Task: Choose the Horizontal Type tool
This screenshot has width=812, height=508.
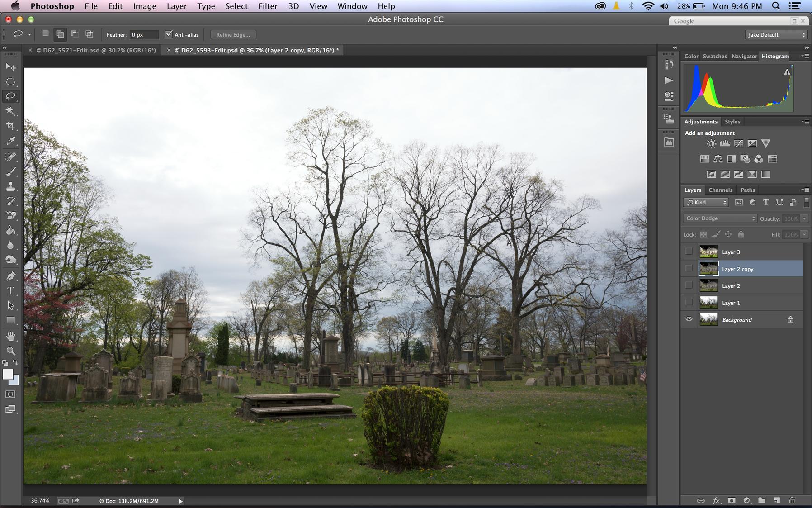Action: pos(10,291)
